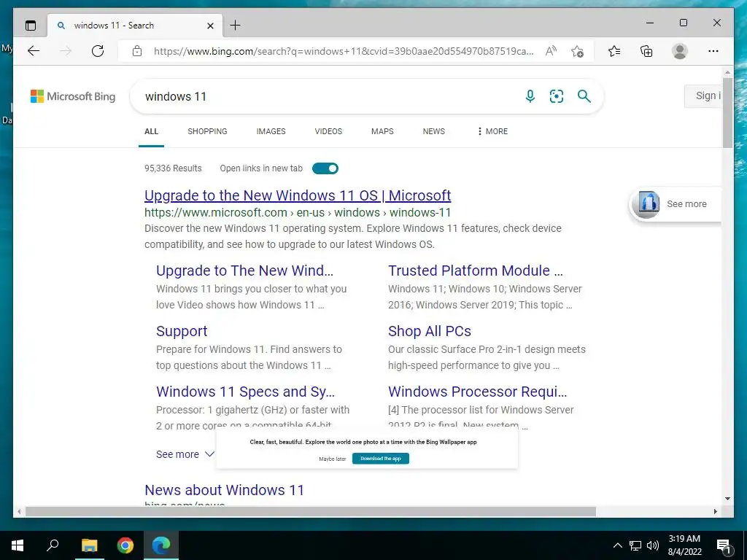Click the See more side widget
The width and height of the screenshot is (747, 560).
pyautogui.click(x=676, y=204)
